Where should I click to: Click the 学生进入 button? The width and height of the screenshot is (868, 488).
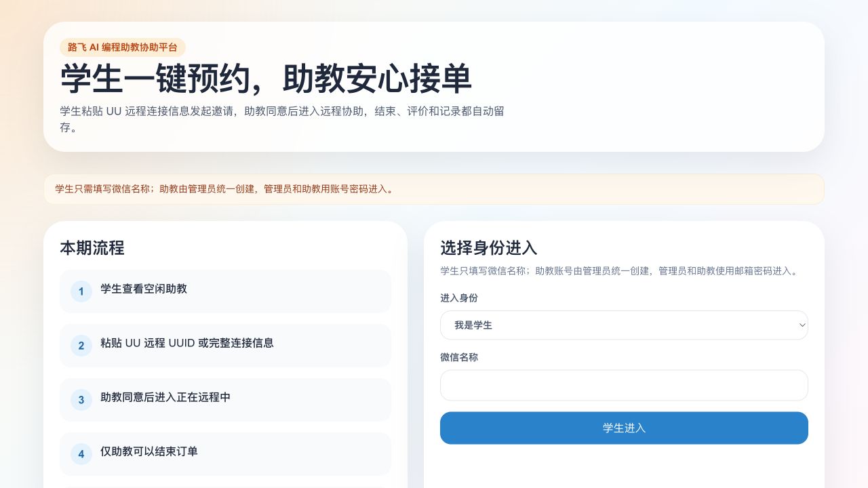[x=624, y=428]
